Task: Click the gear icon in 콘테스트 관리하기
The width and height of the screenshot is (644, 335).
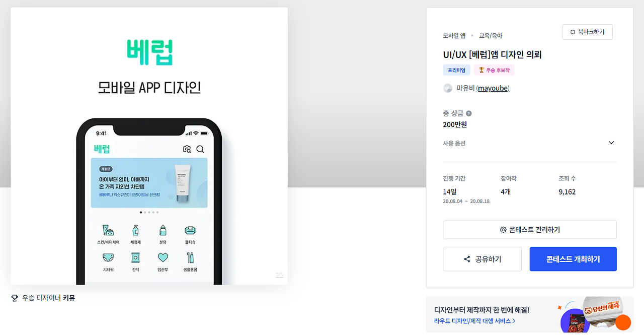Action: (503, 230)
